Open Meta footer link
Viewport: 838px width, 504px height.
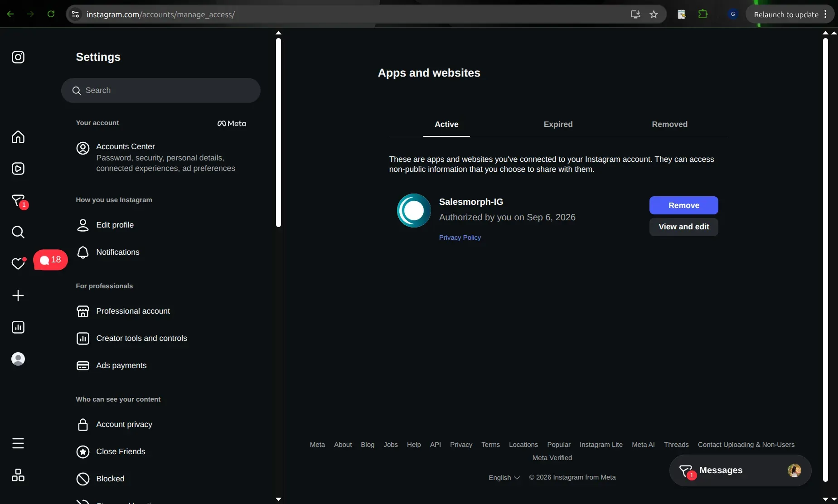pyautogui.click(x=317, y=445)
